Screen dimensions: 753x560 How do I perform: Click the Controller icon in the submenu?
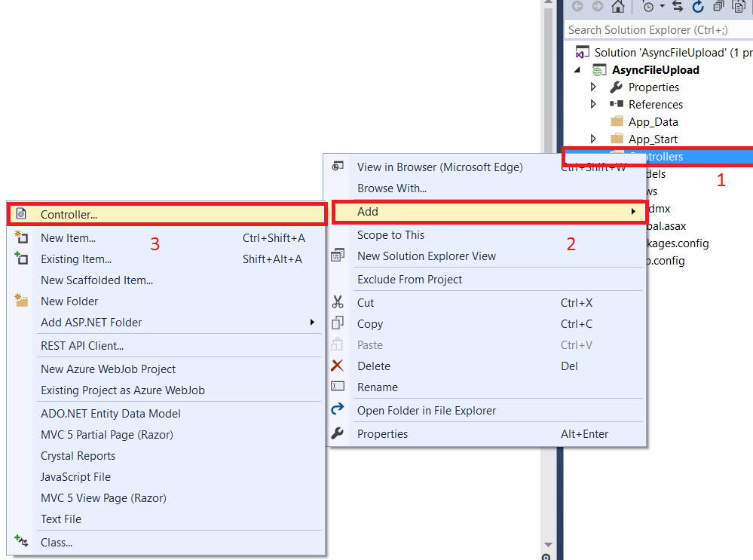pos(21,213)
